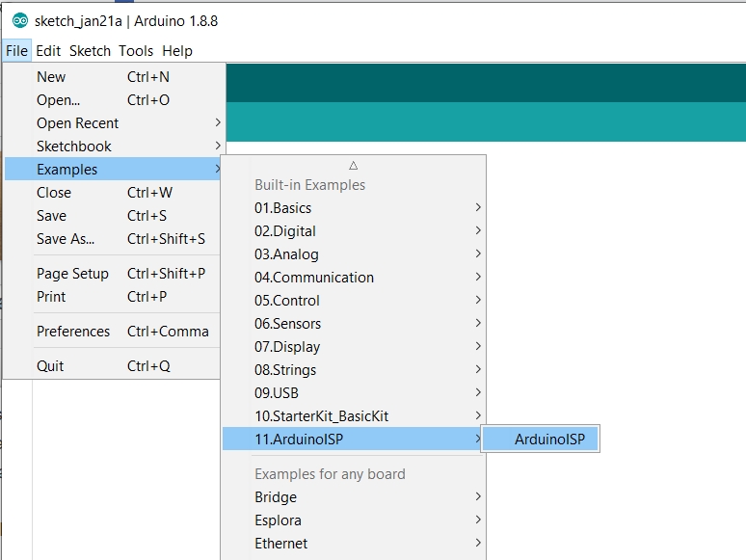Expand the Open Recent submenu
746x560 pixels.
[x=114, y=122]
